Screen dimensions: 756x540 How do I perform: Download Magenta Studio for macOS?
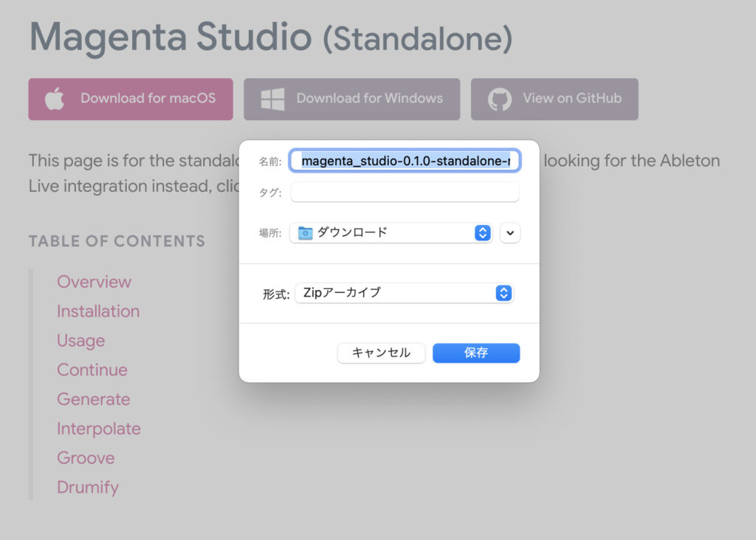131,100
